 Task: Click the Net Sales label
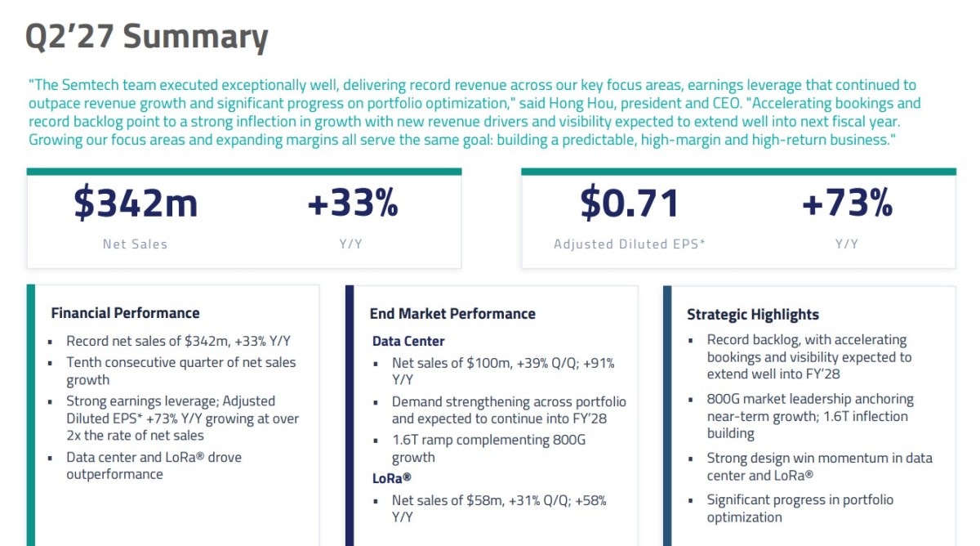[135, 244]
